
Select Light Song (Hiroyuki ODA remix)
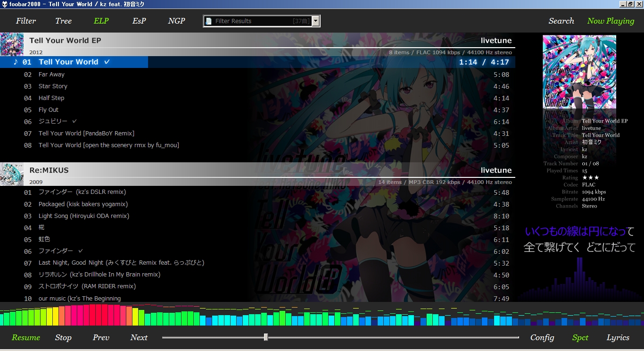click(257, 216)
